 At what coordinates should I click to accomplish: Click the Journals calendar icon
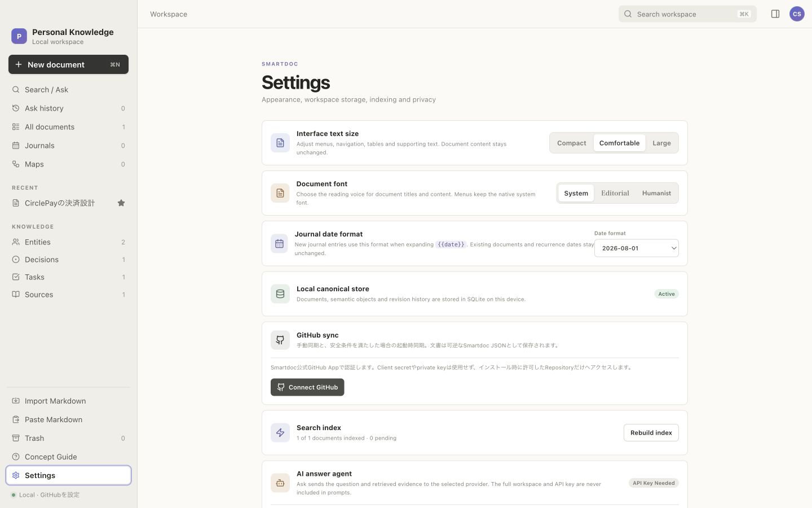(x=16, y=145)
